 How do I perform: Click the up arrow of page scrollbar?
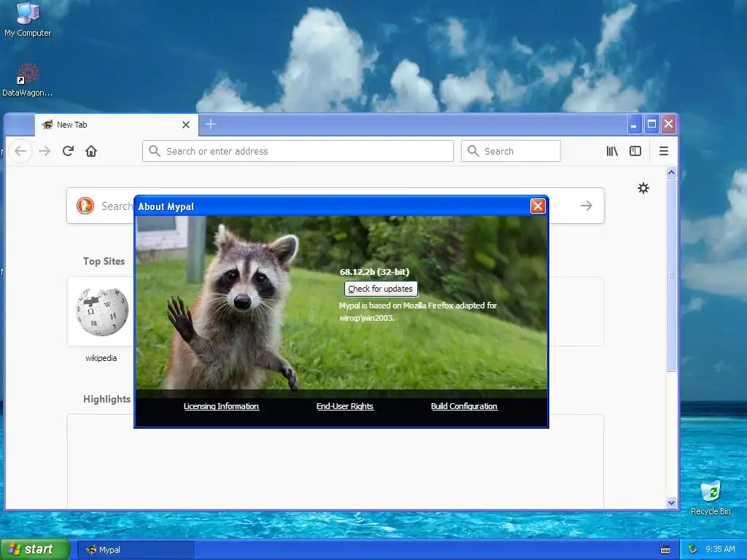pyautogui.click(x=671, y=173)
